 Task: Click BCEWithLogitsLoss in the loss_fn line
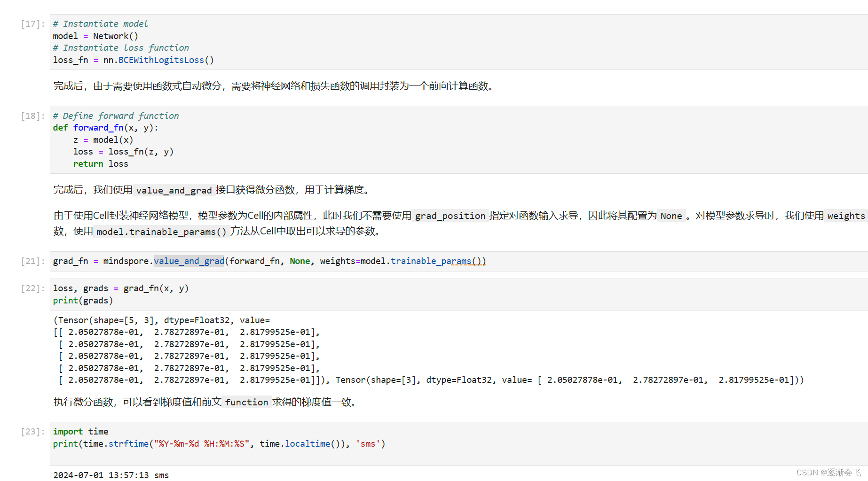click(x=161, y=60)
